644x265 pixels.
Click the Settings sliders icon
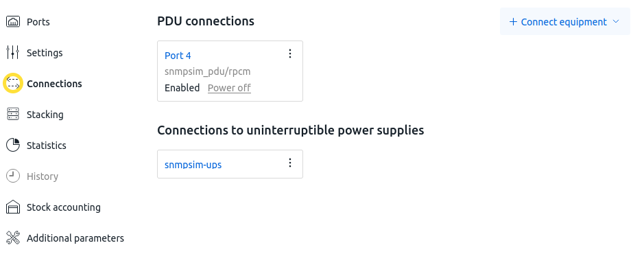[13, 53]
